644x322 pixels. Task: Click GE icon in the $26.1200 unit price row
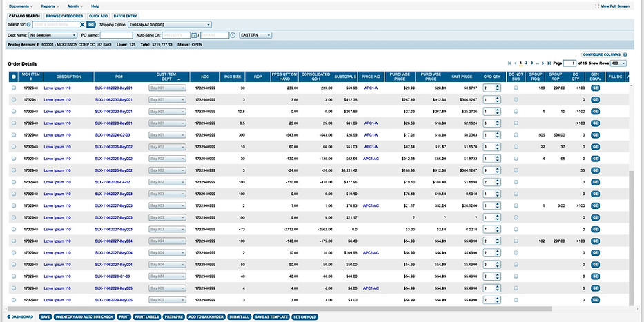(595, 206)
